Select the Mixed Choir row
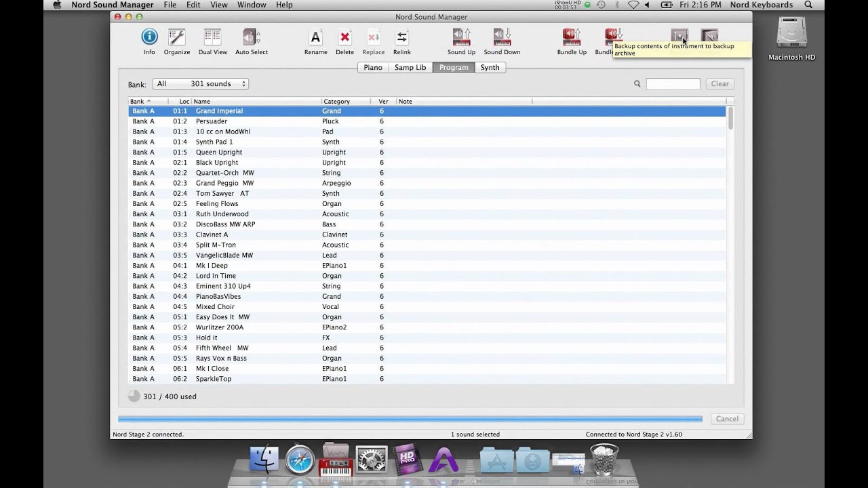This screenshot has height=488, width=868. point(427,307)
